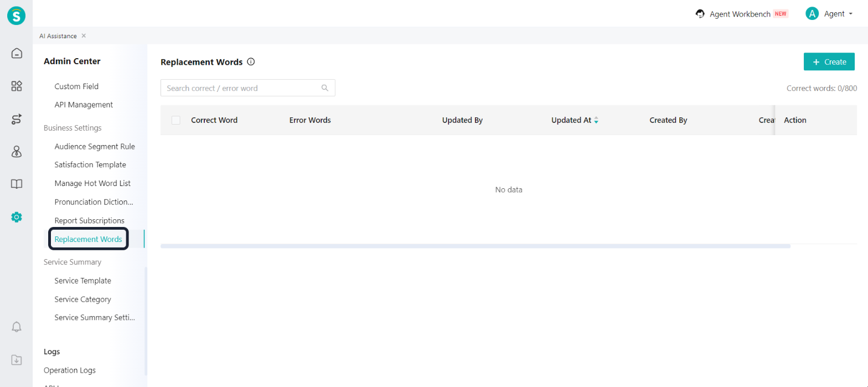The height and width of the screenshot is (387, 868).
Task: Open Manage Hot Word List menu item
Action: tap(92, 183)
